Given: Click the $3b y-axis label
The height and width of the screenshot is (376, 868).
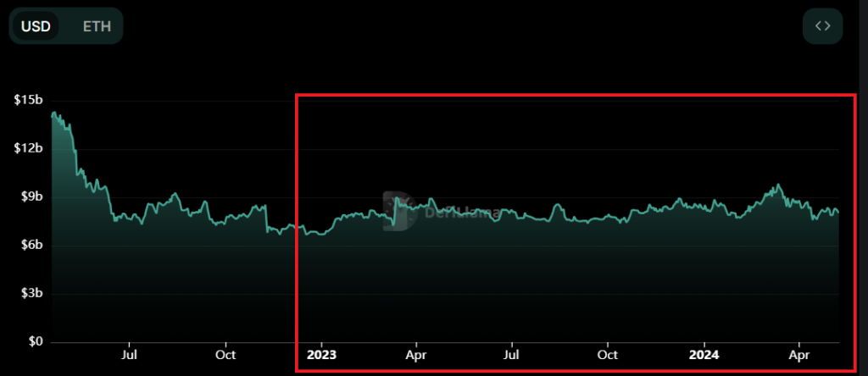Looking at the screenshot, I should [31, 294].
